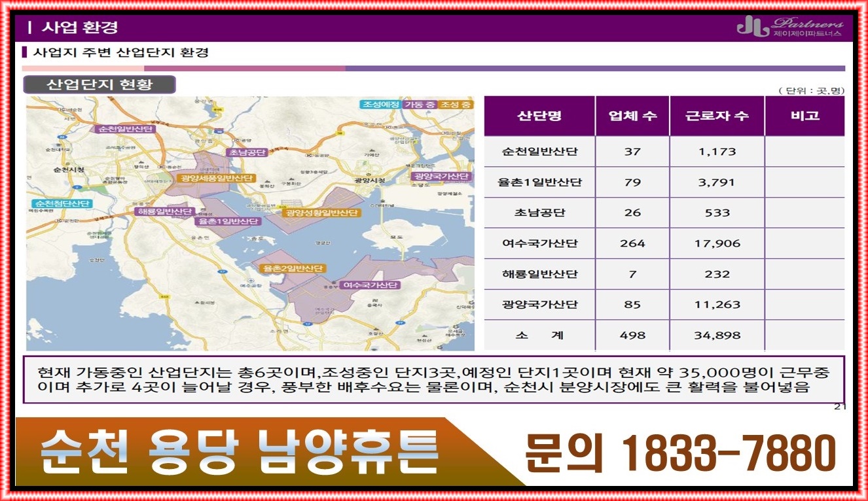This screenshot has width=868, height=501.
Task: Click the 비고 column header
Action: [x=805, y=116]
